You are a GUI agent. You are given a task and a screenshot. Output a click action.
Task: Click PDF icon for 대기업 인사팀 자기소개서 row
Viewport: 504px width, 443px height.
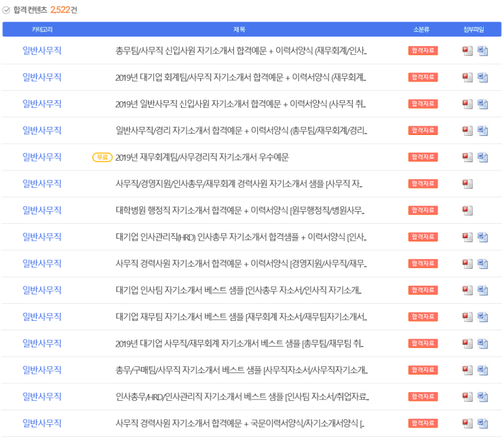pyautogui.click(x=467, y=290)
